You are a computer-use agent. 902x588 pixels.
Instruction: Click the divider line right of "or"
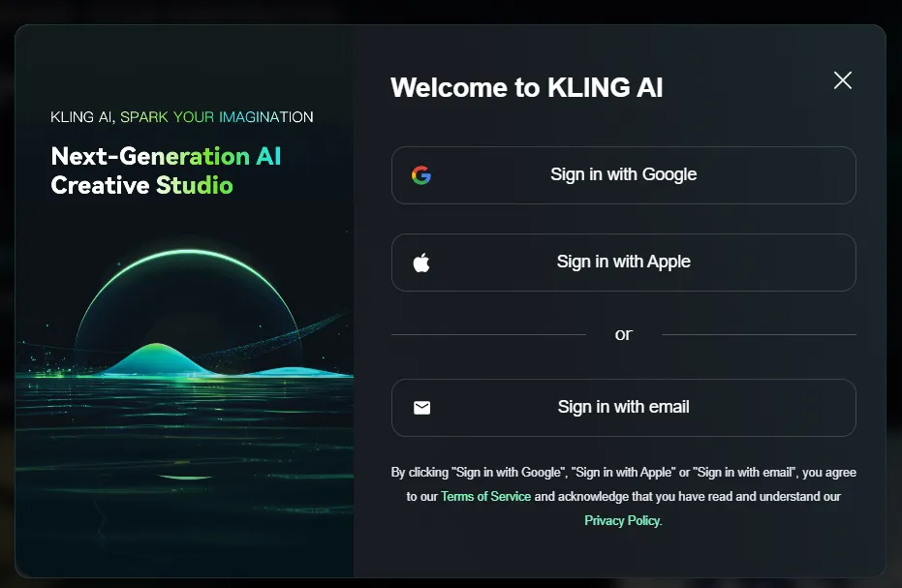(x=759, y=334)
